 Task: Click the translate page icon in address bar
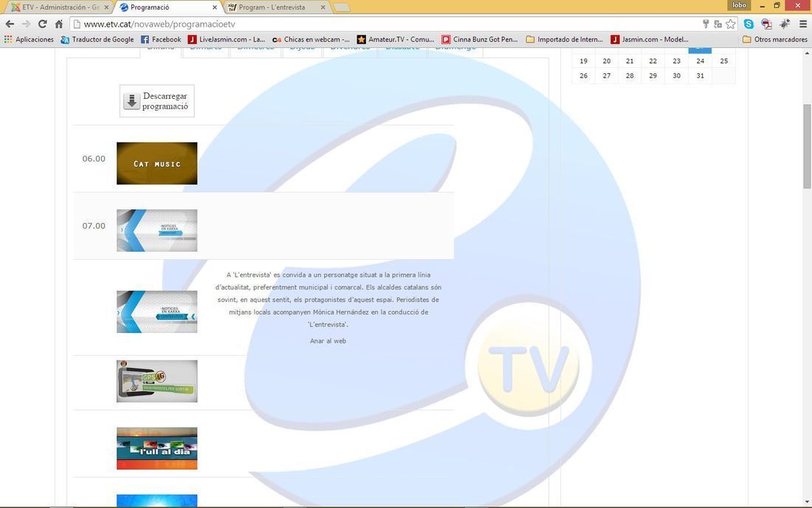point(718,24)
